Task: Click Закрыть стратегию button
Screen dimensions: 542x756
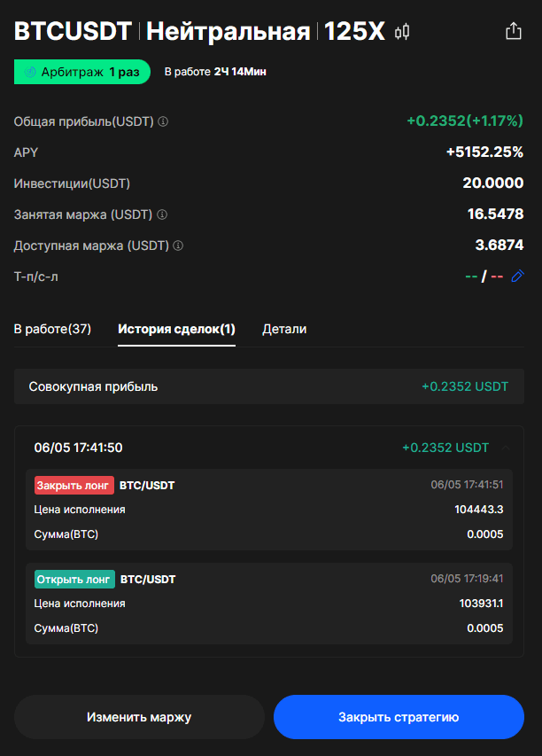Action: [399, 717]
